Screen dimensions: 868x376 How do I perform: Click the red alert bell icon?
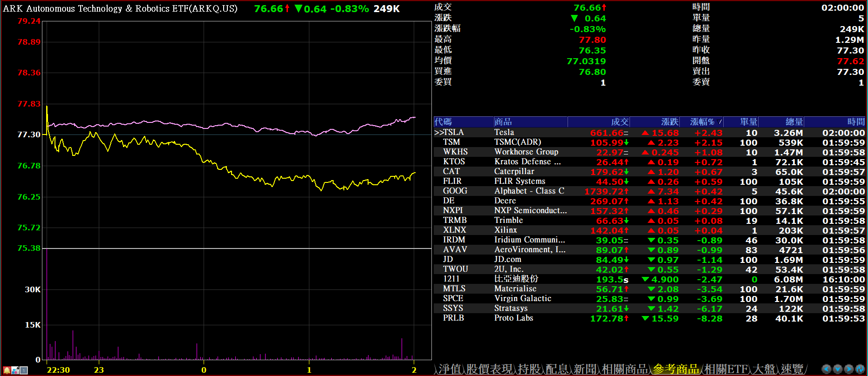(7, 370)
